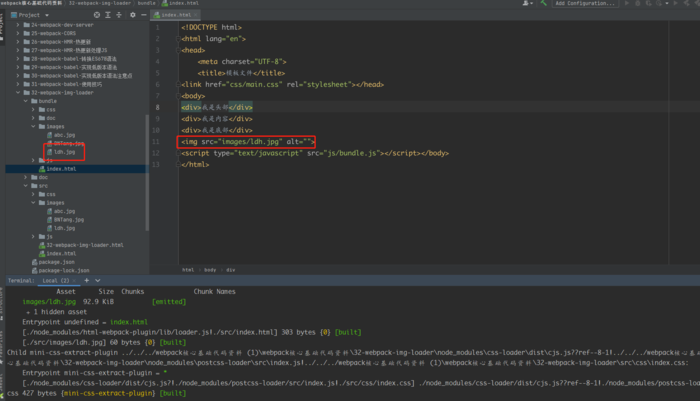Click the green Build hammer icon
This screenshot has height=401, width=700.
543,3
